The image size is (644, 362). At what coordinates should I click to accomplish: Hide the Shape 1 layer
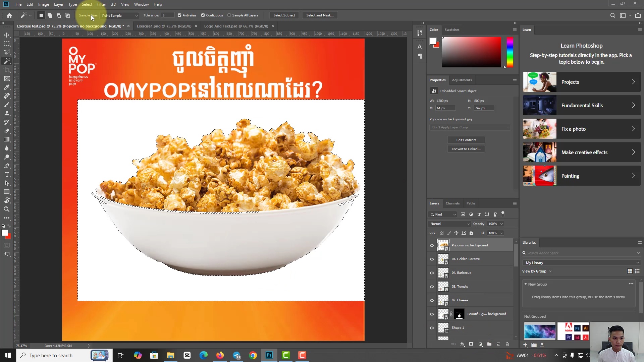pyautogui.click(x=432, y=328)
